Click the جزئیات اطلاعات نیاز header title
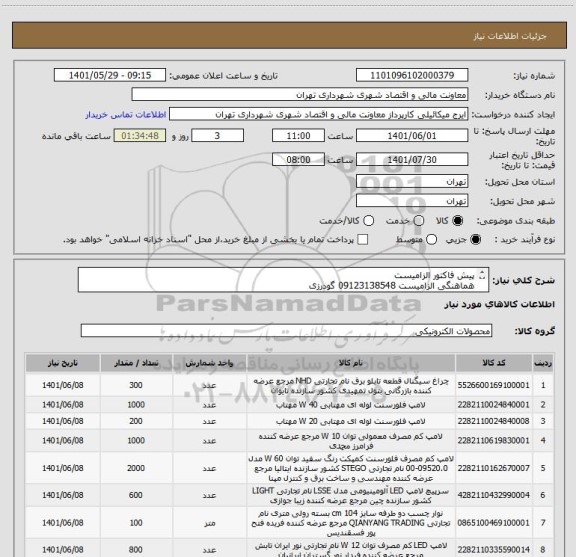 coord(510,36)
